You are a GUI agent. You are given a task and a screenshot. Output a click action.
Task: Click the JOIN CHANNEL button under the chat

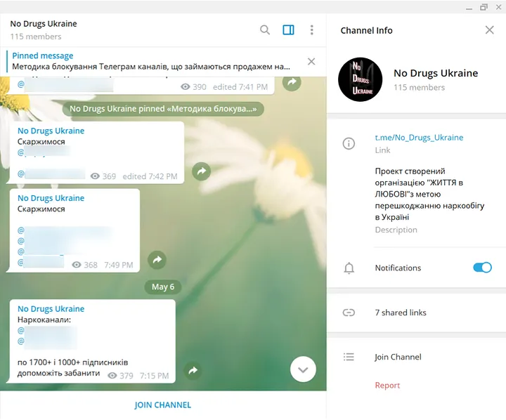tap(162, 405)
